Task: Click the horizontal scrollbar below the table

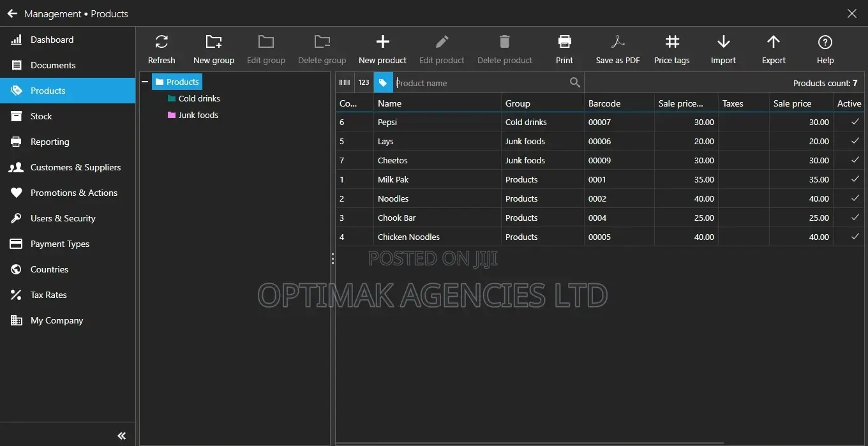Action: pyautogui.click(x=530, y=443)
